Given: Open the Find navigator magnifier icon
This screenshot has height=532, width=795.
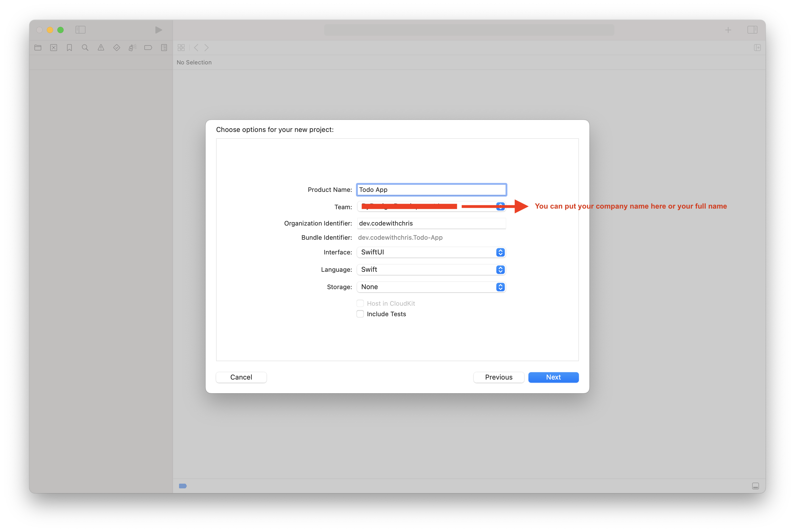Looking at the screenshot, I should 85,48.
